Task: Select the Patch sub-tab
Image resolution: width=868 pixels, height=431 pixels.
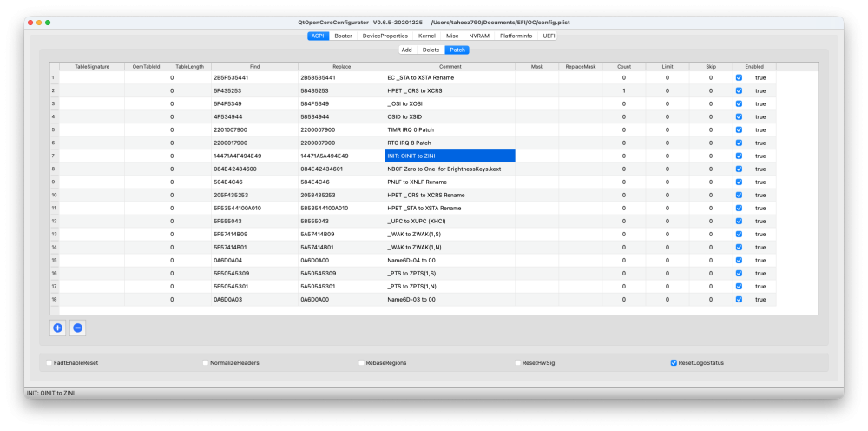Action: point(457,50)
